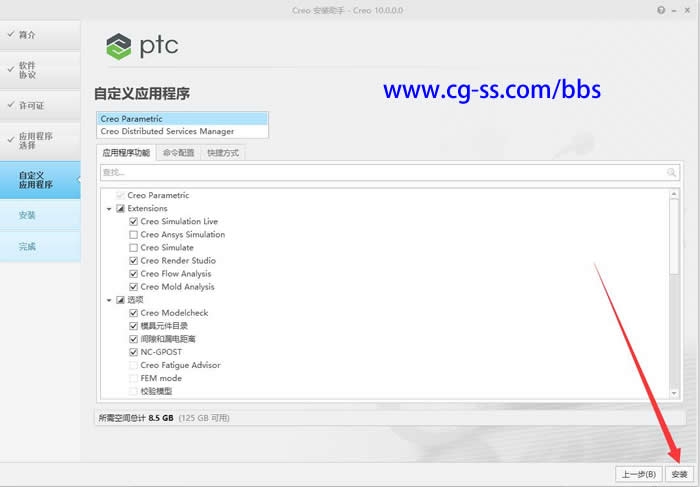Uncheck Creo Simulation Live
The width and height of the screenshot is (700, 487).
point(134,222)
